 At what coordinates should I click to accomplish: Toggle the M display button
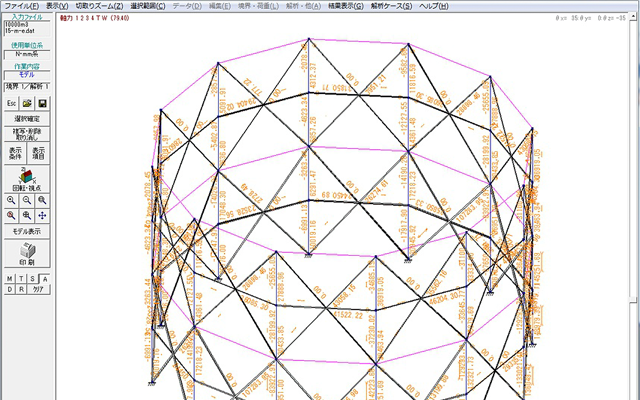point(9,278)
